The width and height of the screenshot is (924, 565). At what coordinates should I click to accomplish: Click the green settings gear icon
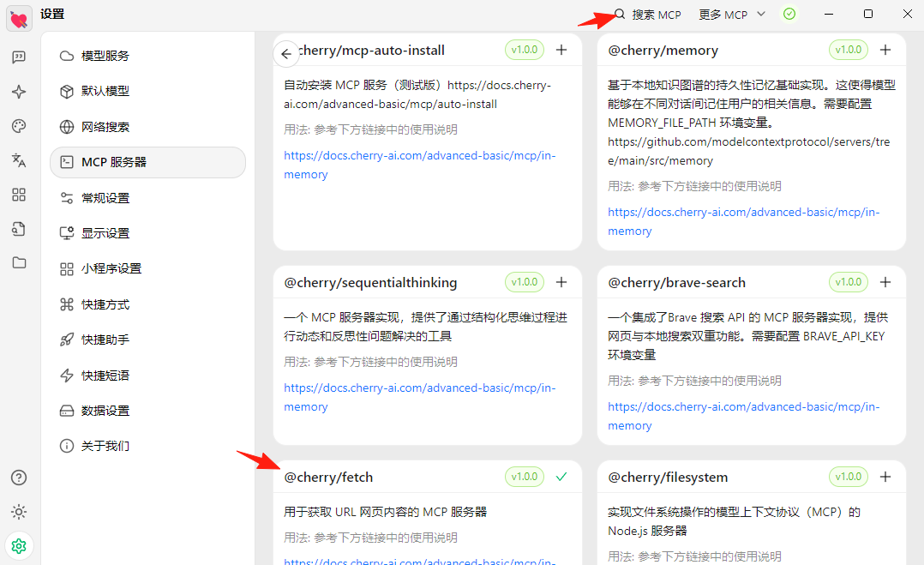(x=19, y=546)
